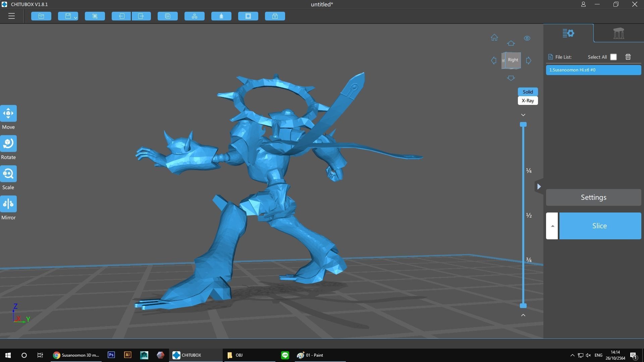This screenshot has height=362, width=644.
Task: Open the hamburger main menu
Action: tap(11, 16)
